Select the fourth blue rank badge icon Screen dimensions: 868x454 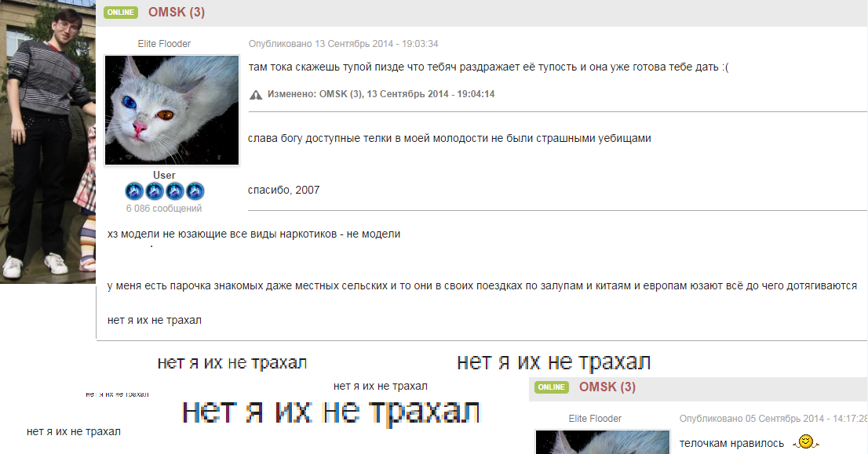196,190
